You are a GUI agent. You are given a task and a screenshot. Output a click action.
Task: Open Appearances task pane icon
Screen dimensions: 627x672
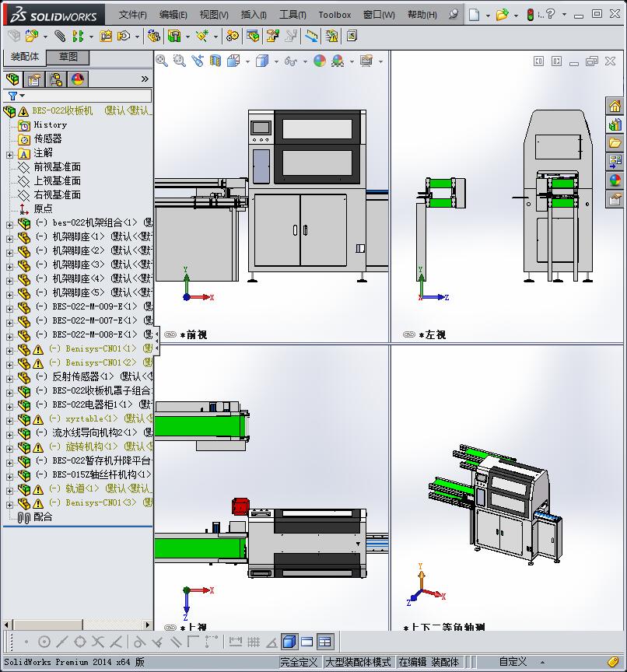[615, 181]
